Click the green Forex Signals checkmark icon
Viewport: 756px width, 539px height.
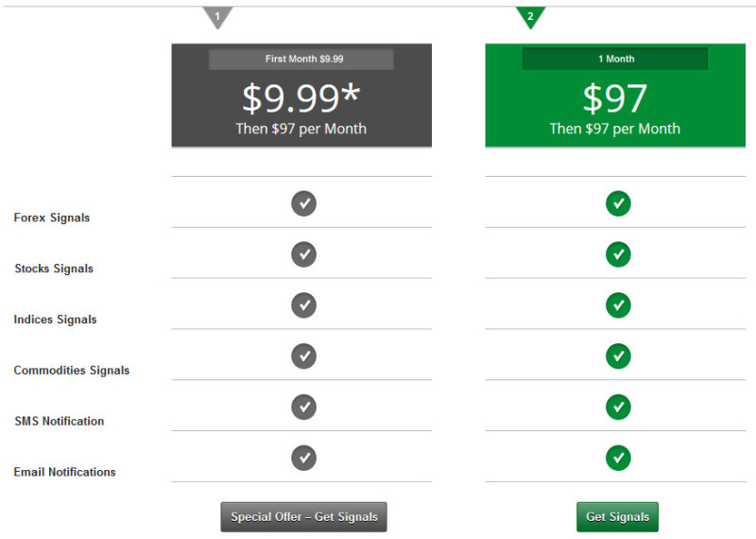pos(618,203)
